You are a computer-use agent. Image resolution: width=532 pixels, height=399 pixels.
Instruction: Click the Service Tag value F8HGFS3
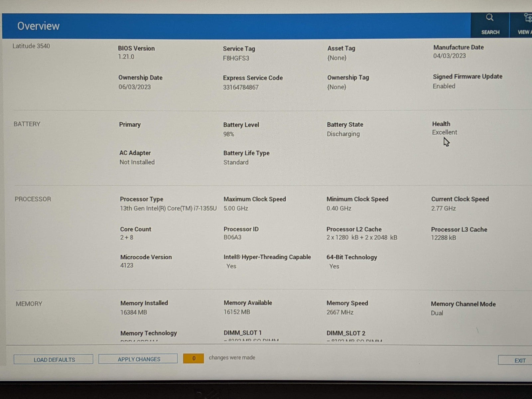(236, 58)
